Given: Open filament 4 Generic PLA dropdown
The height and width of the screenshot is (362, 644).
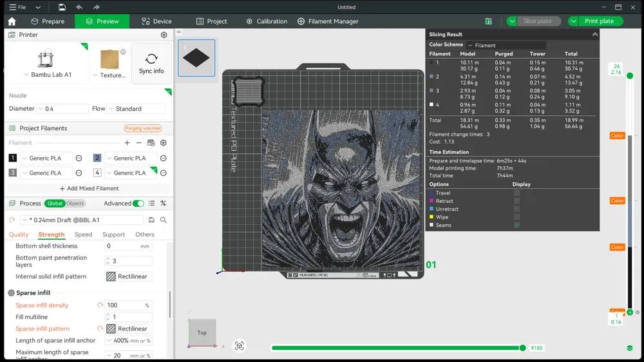Looking at the screenshot, I should [x=131, y=173].
